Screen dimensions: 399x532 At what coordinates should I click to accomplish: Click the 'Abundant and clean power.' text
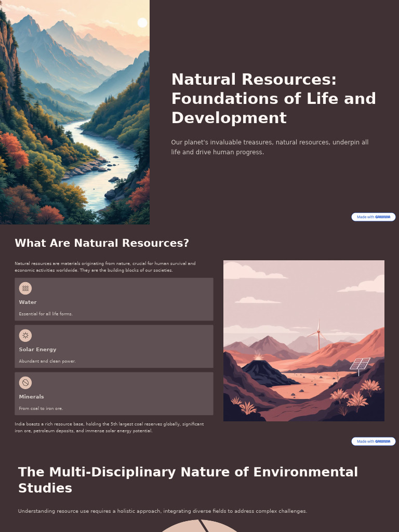47,361
